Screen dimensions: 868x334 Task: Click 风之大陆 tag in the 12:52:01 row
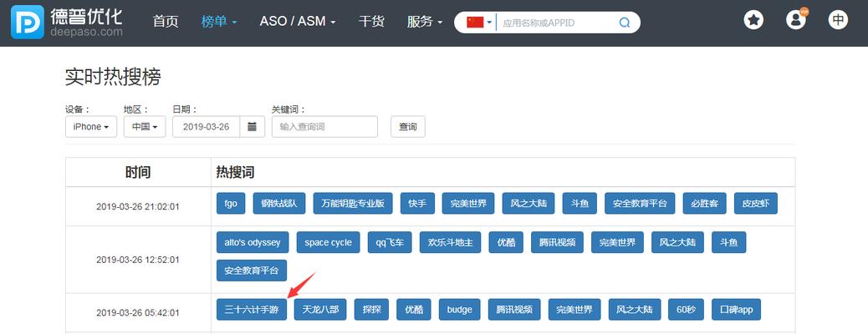pyautogui.click(x=677, y=242)
